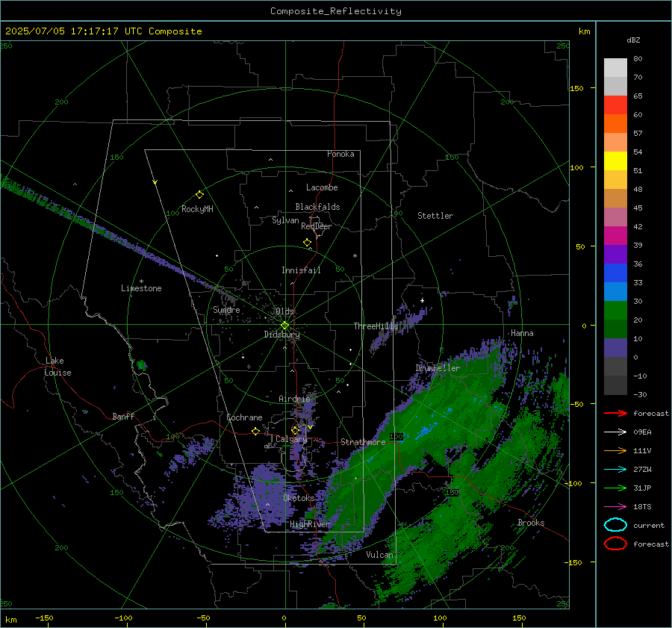Image resolution: width=672 pixels, height=628 pixels.
Task: Click the Sundre label
Action: coord(226,309)
